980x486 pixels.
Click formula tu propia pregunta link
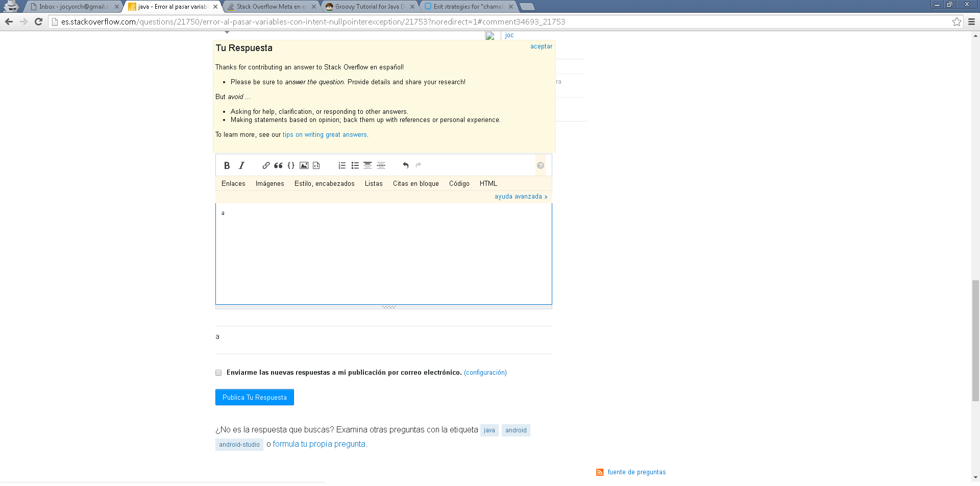click(319, 444)
